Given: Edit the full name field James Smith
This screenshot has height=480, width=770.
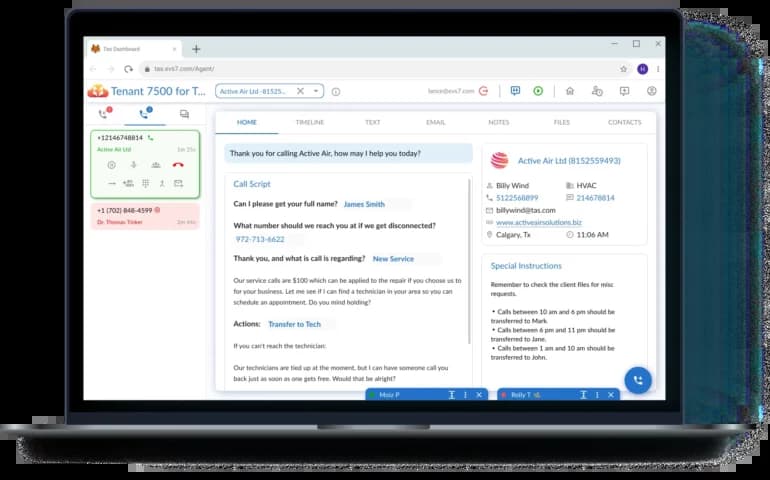Looking at the screenshot, I should pos(377,204).
